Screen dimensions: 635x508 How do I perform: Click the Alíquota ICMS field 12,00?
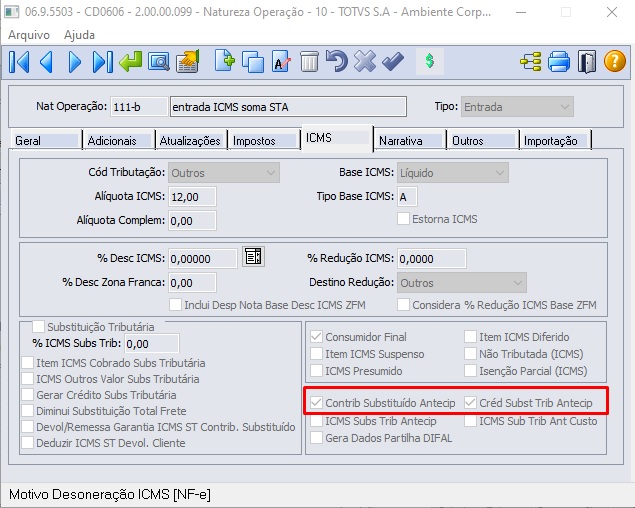[x=192, y=197]
